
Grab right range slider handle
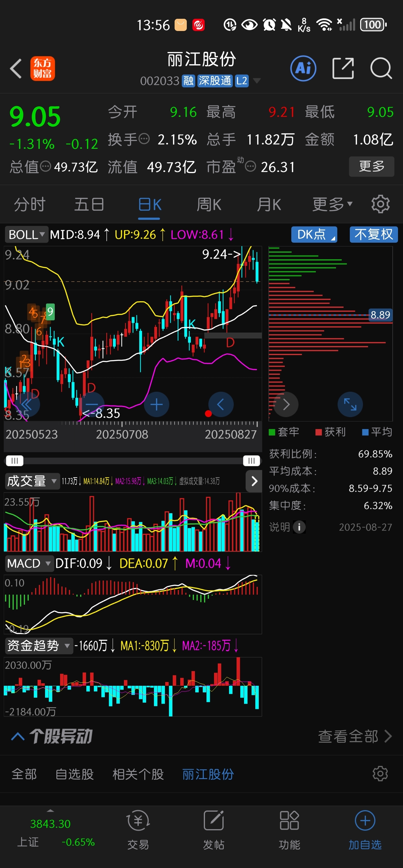[x=252, y=461]
